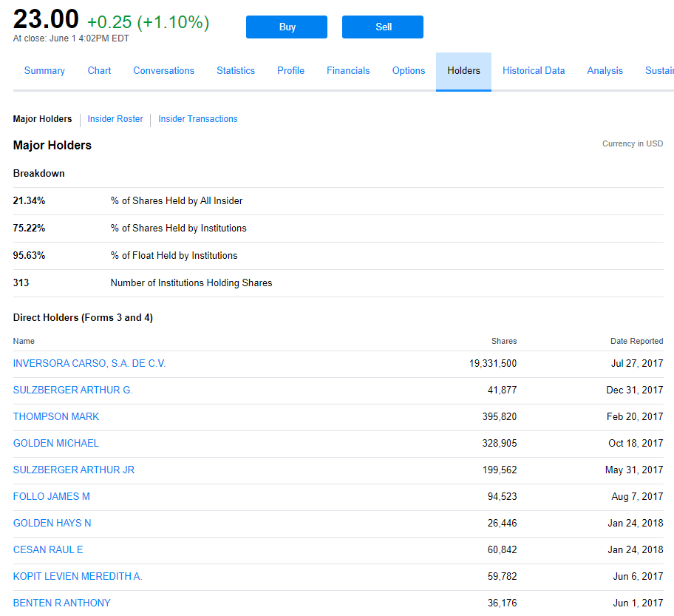Click 'Number of Institutions Holding Shares' label
The image size is (674, 616).
tap(191, 283)
